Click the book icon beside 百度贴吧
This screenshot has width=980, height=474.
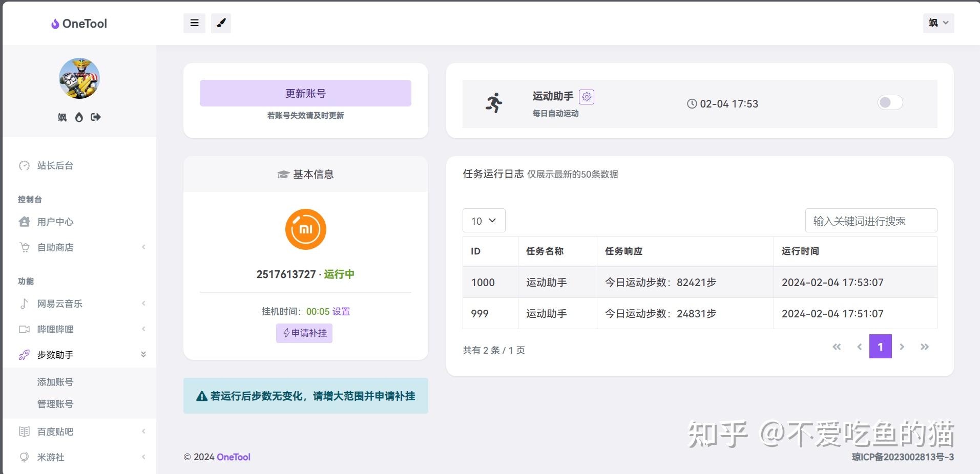pos(24,432)
